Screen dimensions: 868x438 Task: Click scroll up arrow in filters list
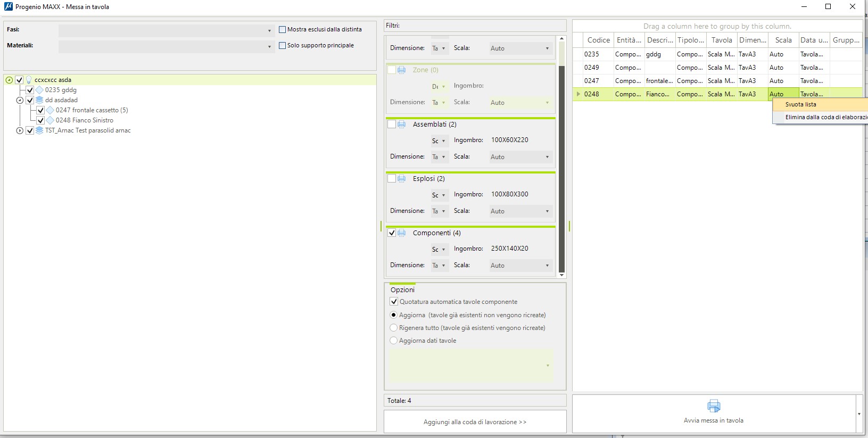coord(561,39)
